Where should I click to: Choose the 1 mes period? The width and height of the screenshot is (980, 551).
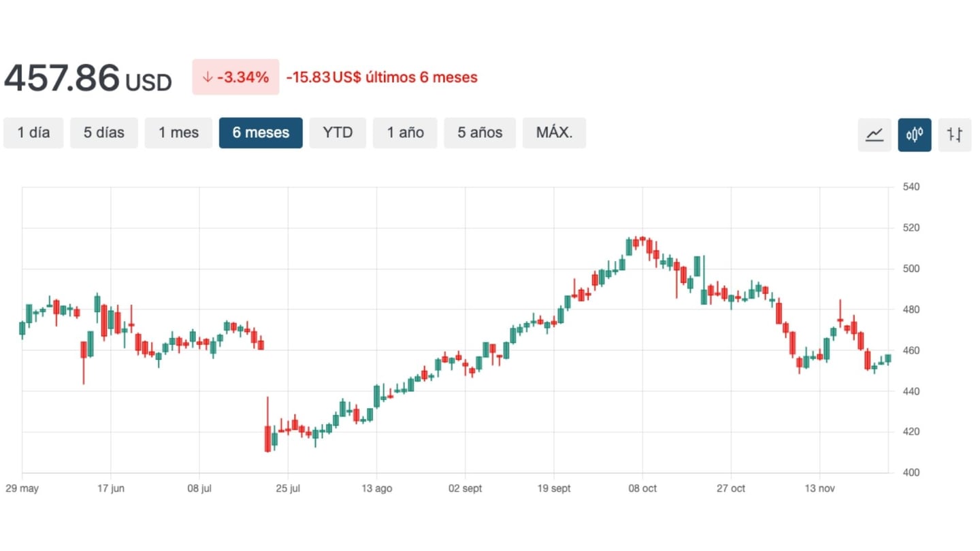(178, 133)
